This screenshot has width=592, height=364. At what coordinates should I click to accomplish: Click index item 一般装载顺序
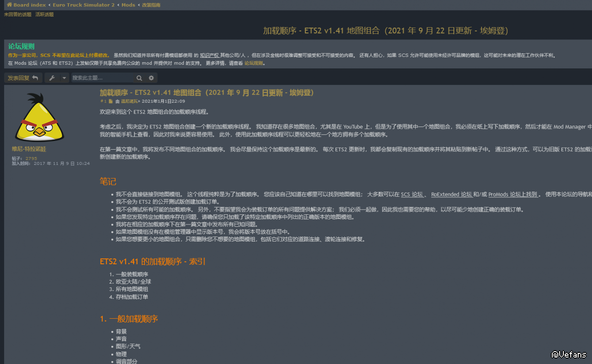(132, 274)
